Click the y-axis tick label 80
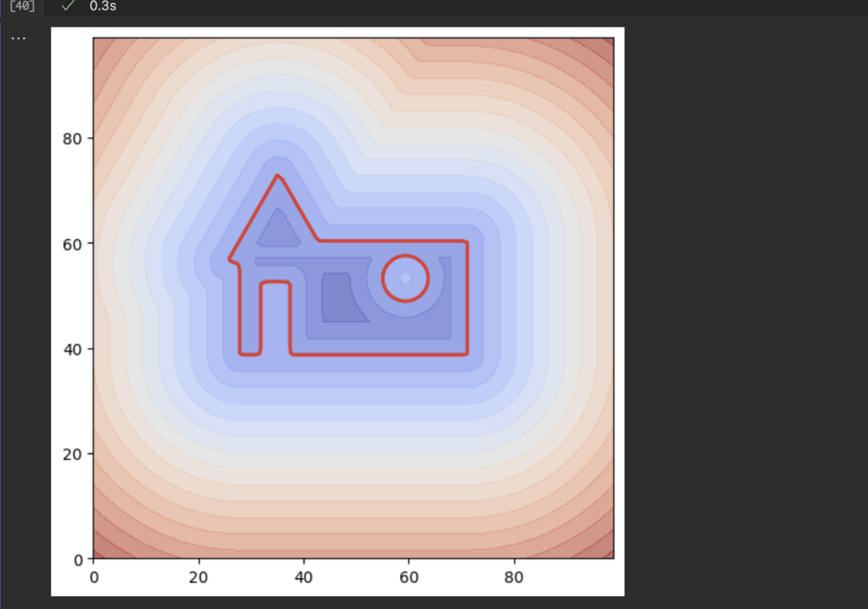 pos(74,139)
